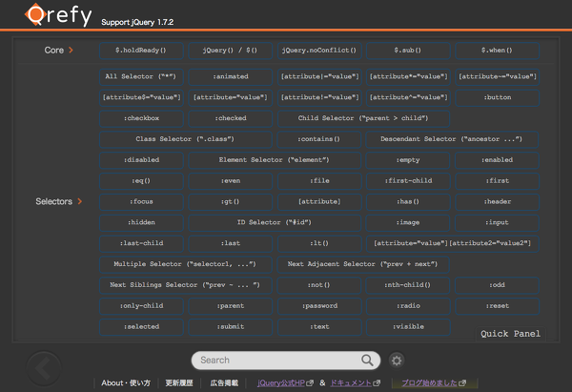The width and height of the screenshot is (572, 392).
Task: Select the :last-child entry
Action: (x=141, y=243)
